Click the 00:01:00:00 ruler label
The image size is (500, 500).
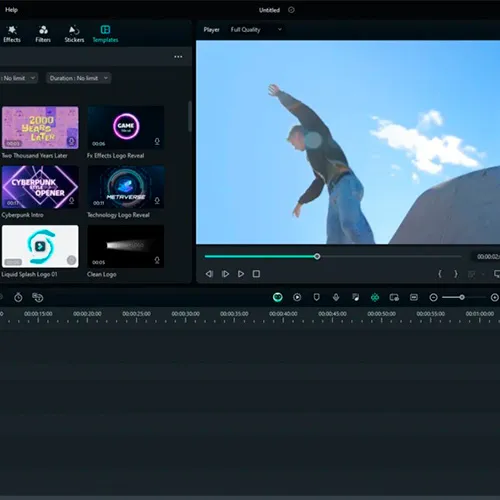pyautogui.click(x=480, y=314)
